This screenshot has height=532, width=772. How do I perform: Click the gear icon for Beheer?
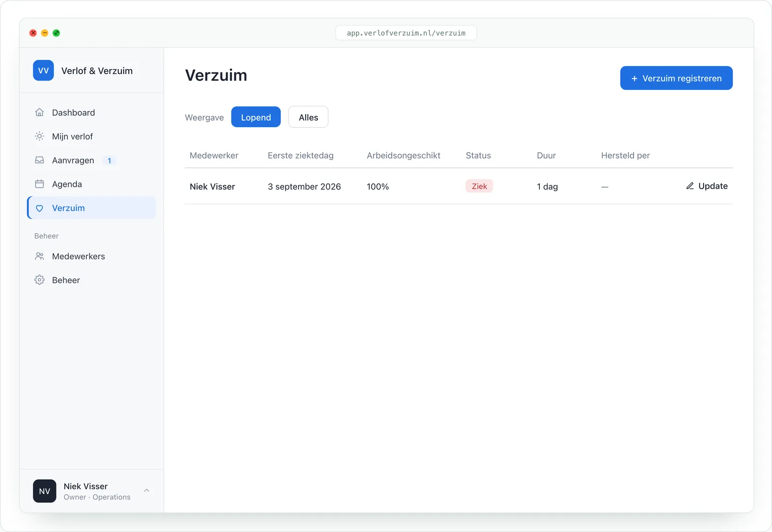click(x=40, y=280)
